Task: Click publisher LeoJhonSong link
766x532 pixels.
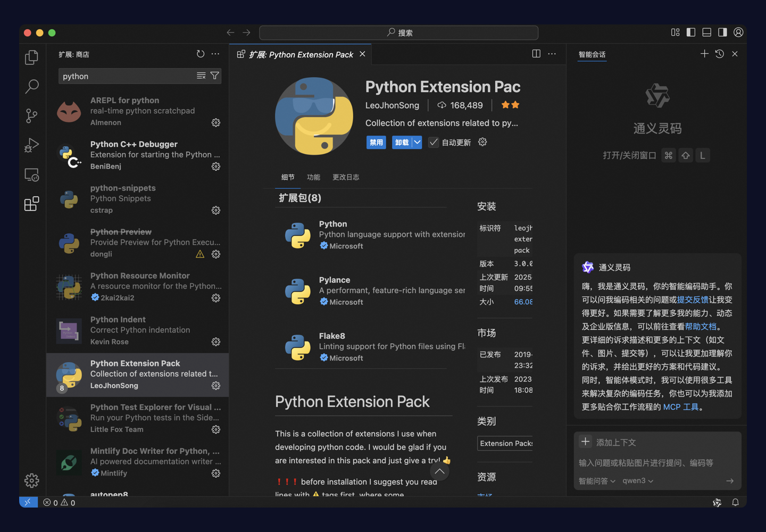Action: click(392, 105)
